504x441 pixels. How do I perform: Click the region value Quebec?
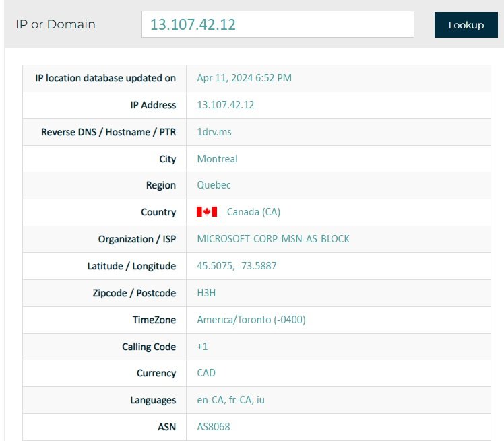(x=214, y=185)
